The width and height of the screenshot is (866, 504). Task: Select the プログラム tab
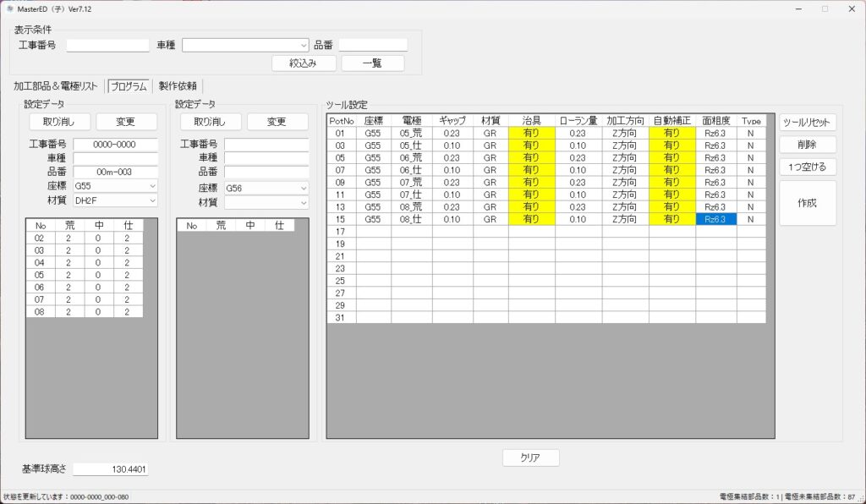coord(129,85)
